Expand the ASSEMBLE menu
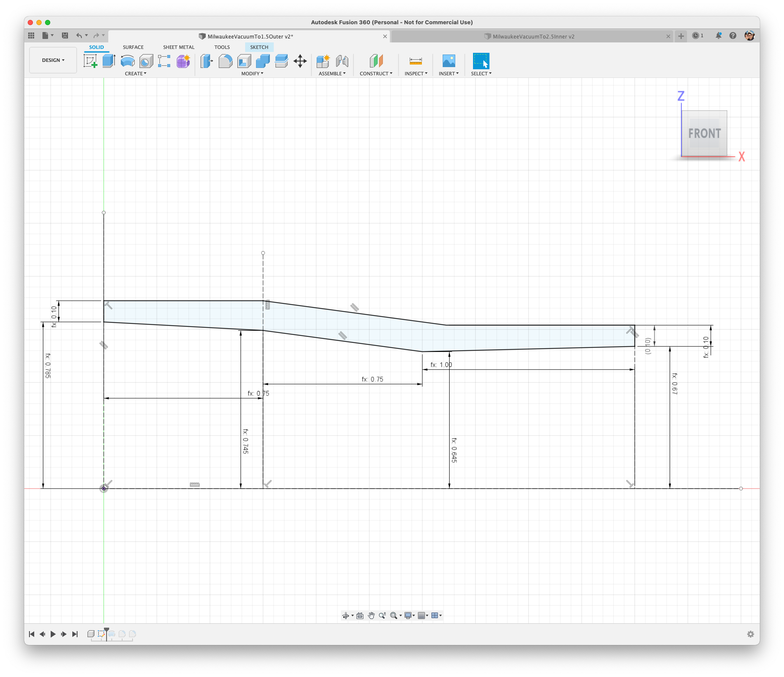The image size is (784, 677). pyautogui.click(x=332, y=74)
